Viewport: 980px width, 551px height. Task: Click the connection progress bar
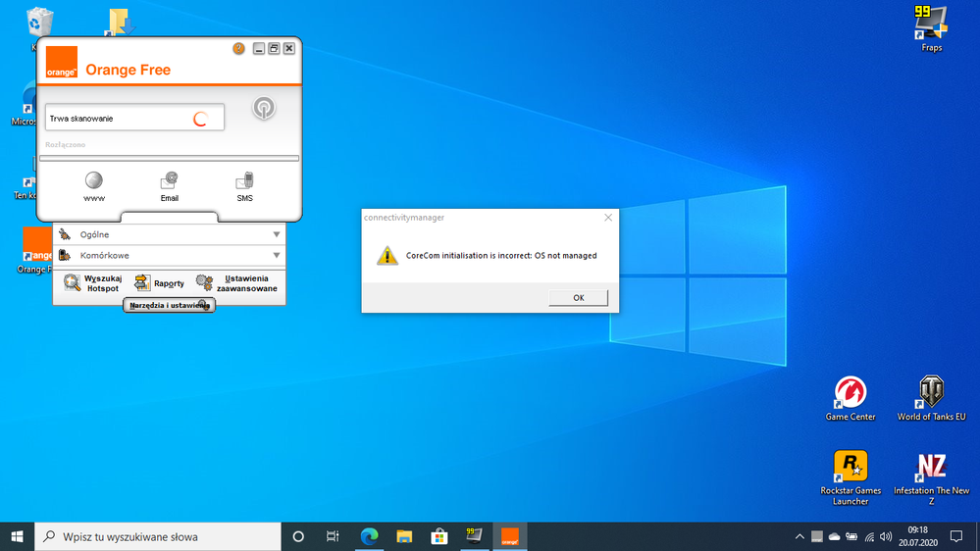(x=169, y=158)
